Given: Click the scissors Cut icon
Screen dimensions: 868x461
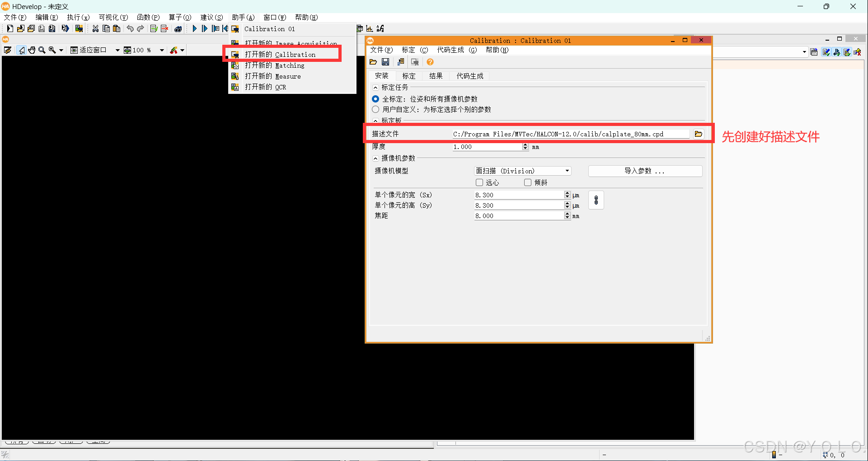Looking at the screenshot, I should click(95, 28).
